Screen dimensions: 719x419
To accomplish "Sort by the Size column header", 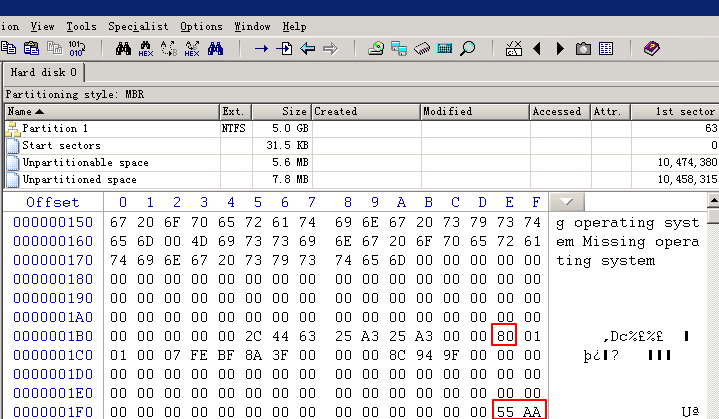I will pos(282,111).
